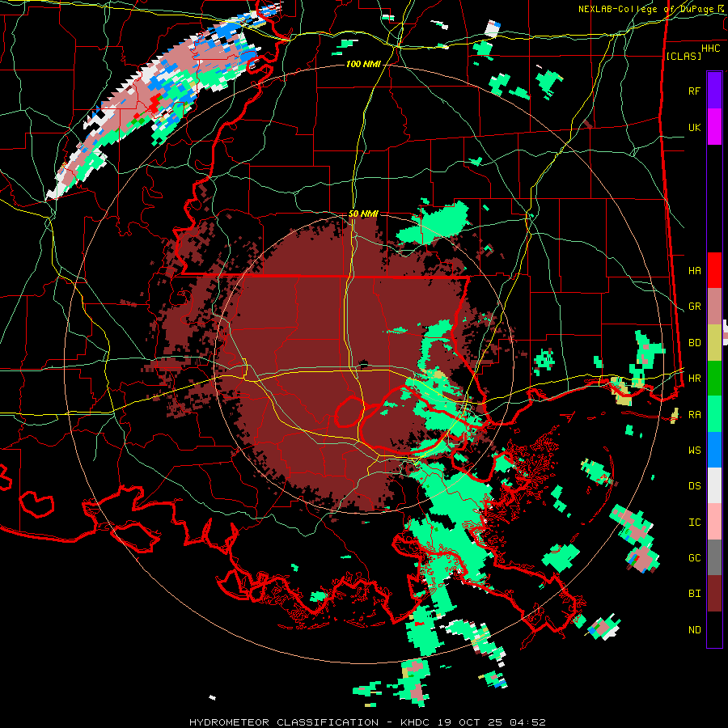Click the WS legend label
This screenshot has height=728, width=728.
coord(694,451)
